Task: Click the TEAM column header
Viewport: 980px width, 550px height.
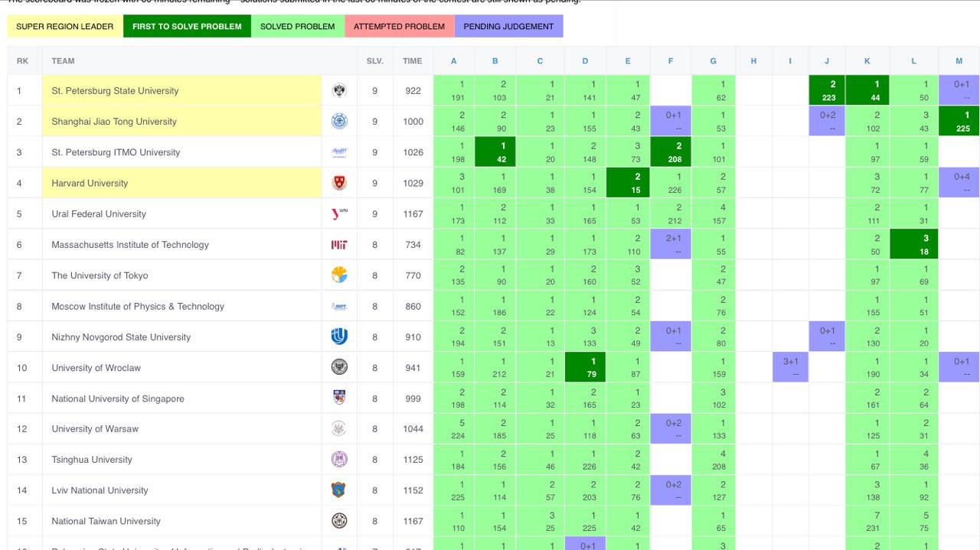Action: [x=63, y=61]
